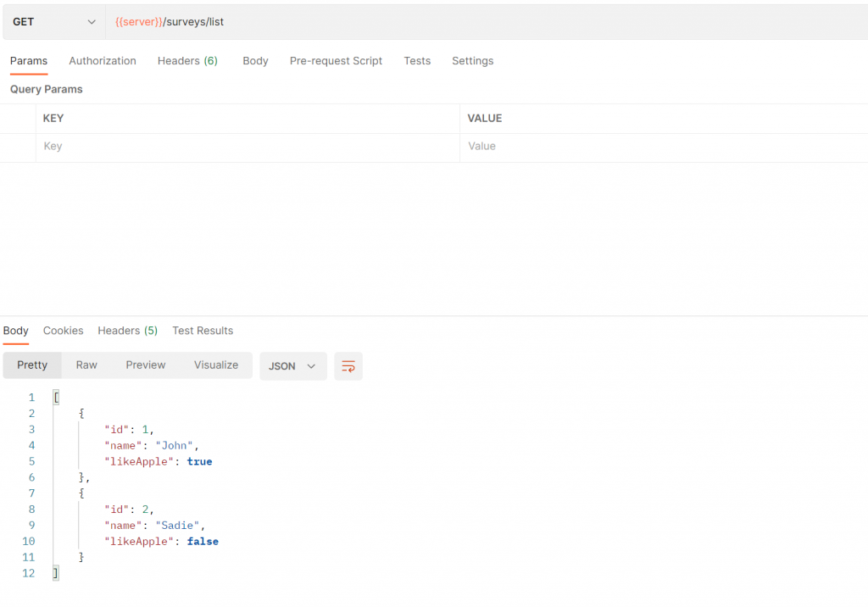Open the Test Results tab
868x607 pixels.
tap(203, 331)
